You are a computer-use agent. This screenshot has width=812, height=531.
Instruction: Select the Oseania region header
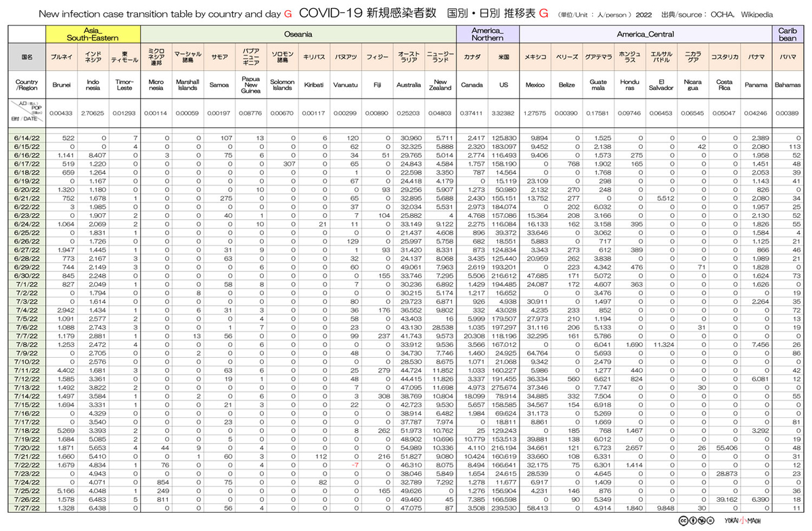[298, 34]
